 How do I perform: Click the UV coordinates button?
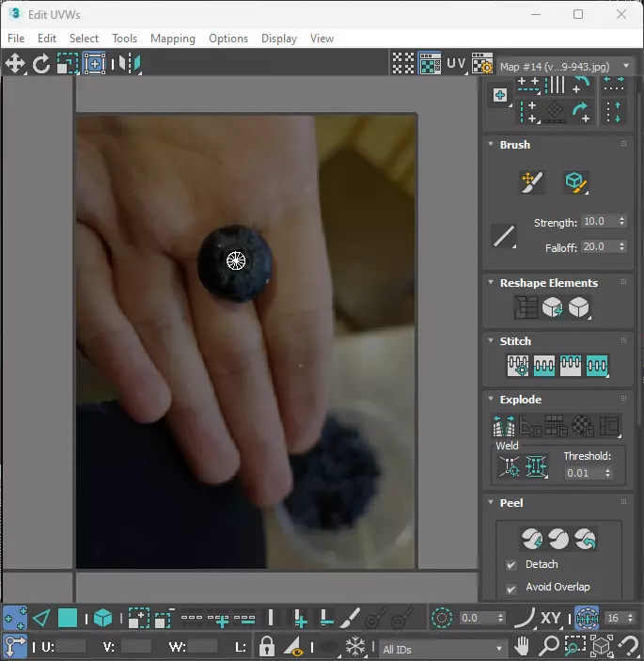click(x=456, y=64)
